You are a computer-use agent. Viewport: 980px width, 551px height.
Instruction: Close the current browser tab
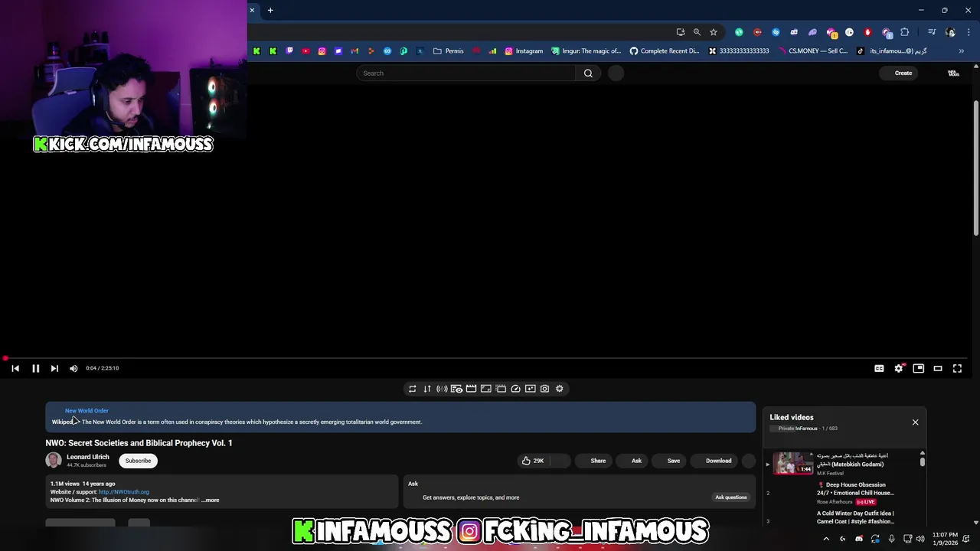pyautogui.click(x=252, y=11)
